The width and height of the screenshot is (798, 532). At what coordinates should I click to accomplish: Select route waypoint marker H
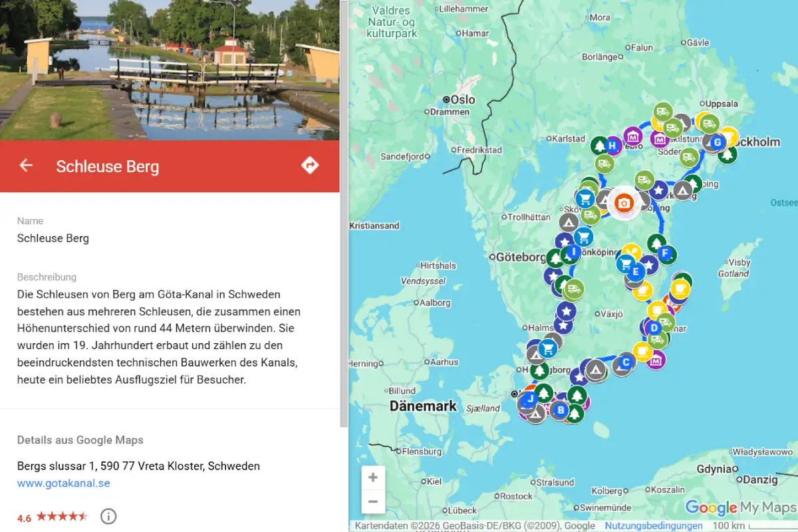[612, 145]
